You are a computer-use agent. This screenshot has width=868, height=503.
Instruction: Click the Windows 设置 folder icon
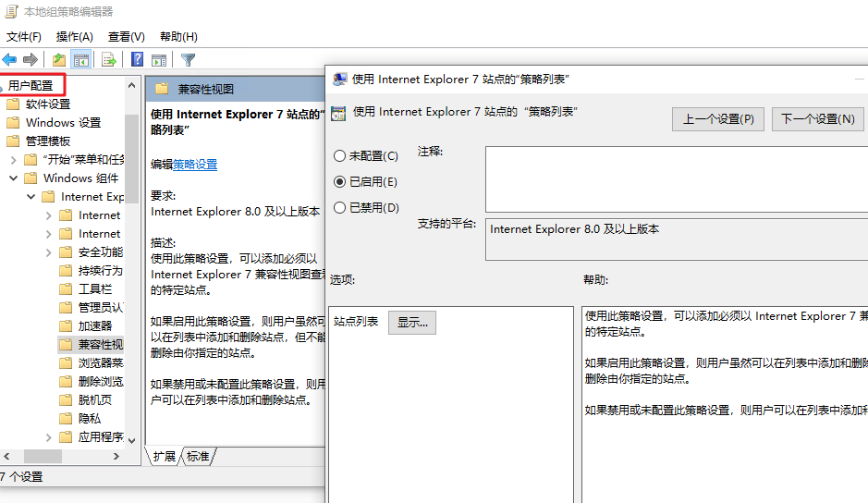[x=13, y=122]
